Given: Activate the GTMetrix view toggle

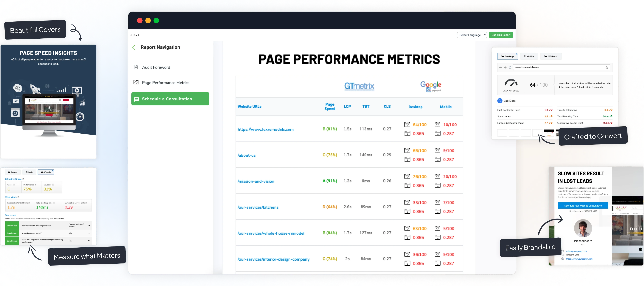Looking at the screenshot, I should 551,56.
